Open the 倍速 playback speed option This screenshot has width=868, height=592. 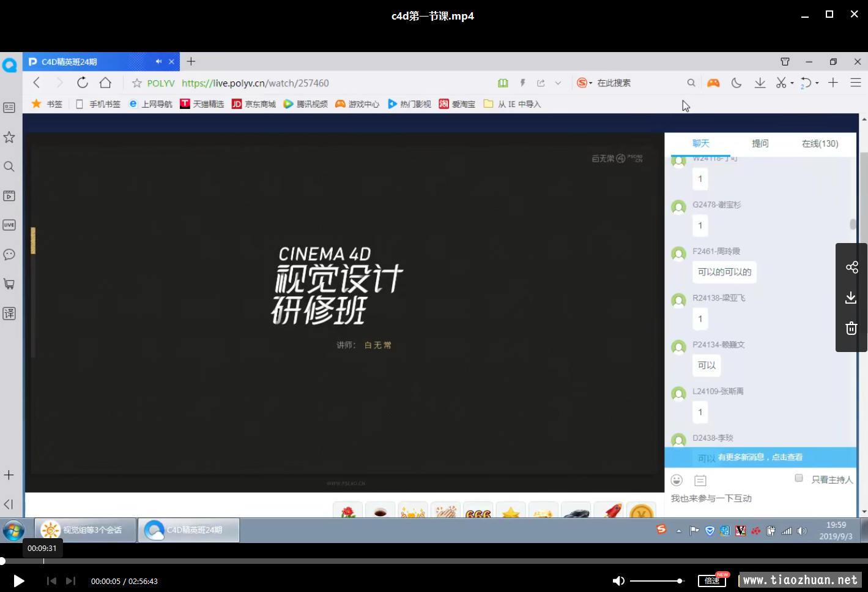(x=712, y=580)
